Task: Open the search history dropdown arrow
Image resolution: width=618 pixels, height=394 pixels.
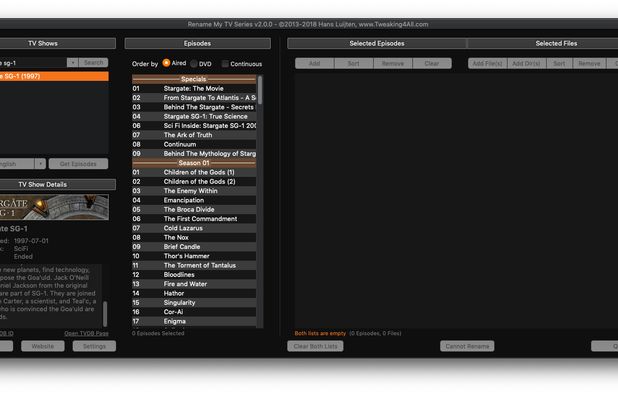Action: point(73,63)
